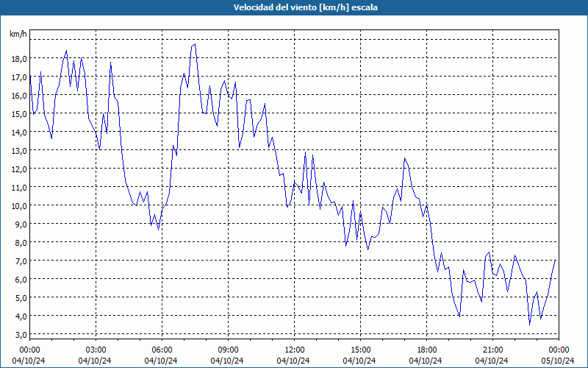Viewport: 588px width, 368px height.
Task: Click the 21:00 time axis label
Action: pyautogui.click(x=492, y=350)
